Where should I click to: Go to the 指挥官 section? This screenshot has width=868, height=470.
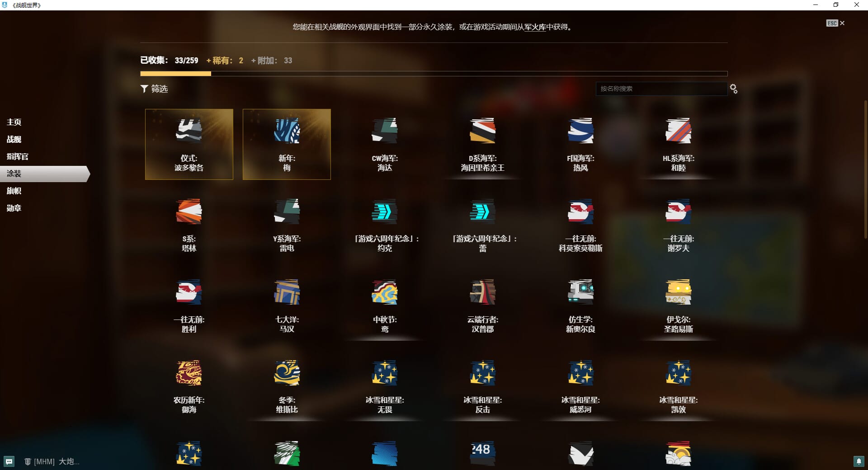pyautogui.click(x=17, y=156)
